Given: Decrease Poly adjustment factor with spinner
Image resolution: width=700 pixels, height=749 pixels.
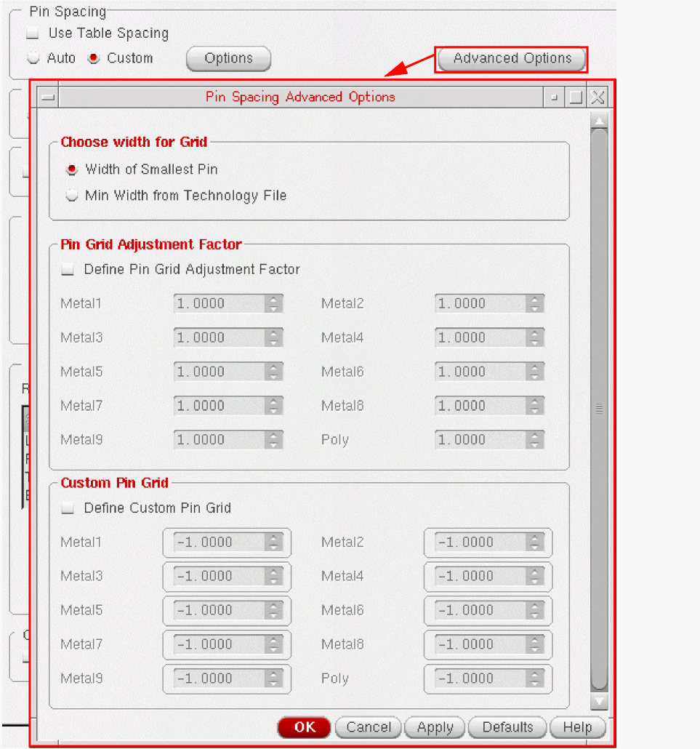Looking at the screenshot, I should coord(535,445).
